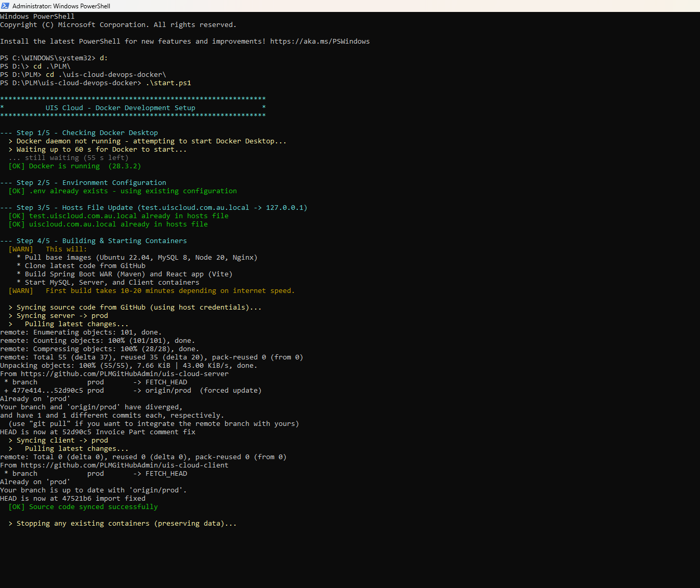Screen dimensions: 700x588
Task: Click the Source code synced successfully message
Action: [x=83, y=507]
